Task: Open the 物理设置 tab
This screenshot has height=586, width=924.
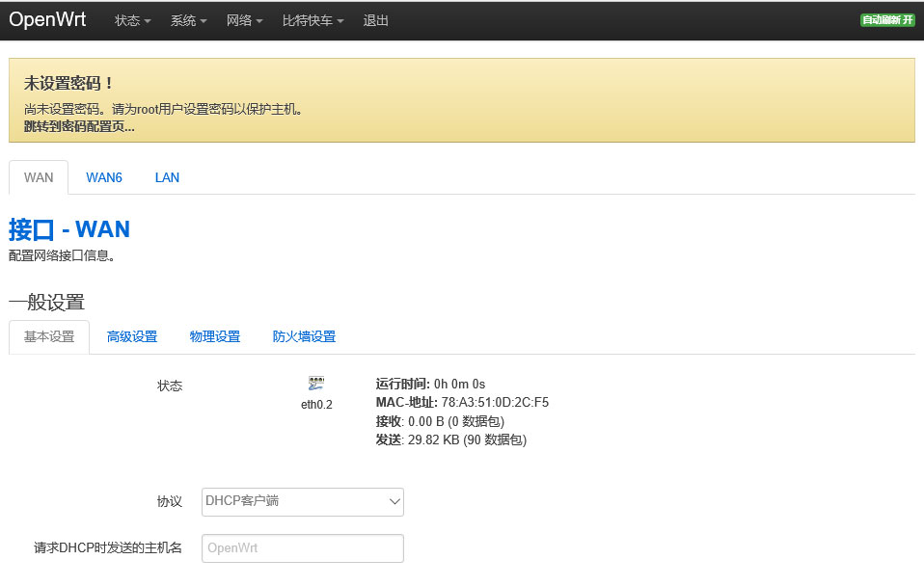Action: pyautogui.click(x=215, y=337)
